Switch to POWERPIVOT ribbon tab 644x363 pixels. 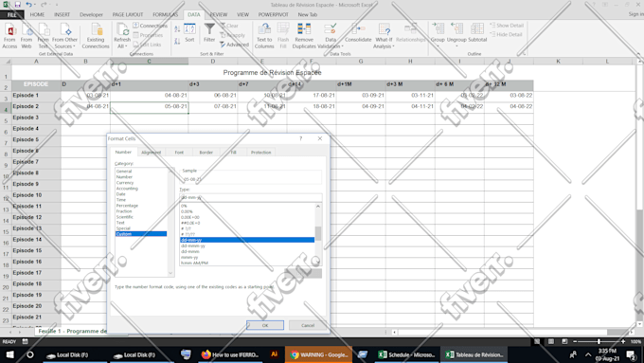(273, 15)
